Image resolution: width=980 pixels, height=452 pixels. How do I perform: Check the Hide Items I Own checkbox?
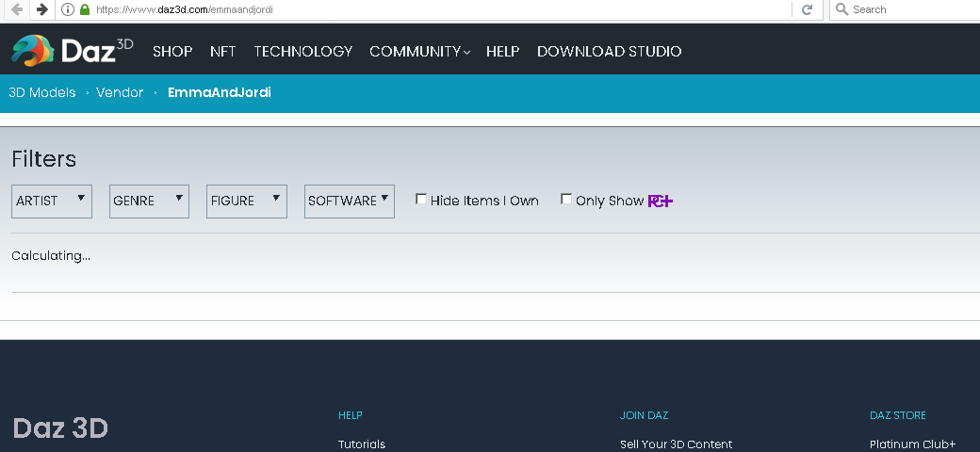421,199
